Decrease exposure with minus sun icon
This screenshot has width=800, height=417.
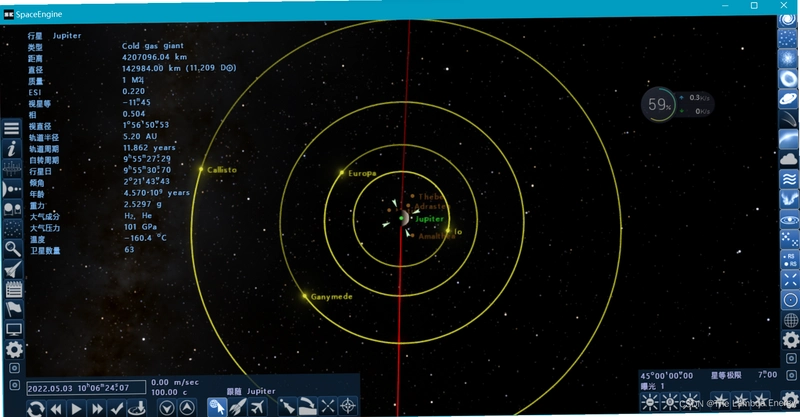649,403
